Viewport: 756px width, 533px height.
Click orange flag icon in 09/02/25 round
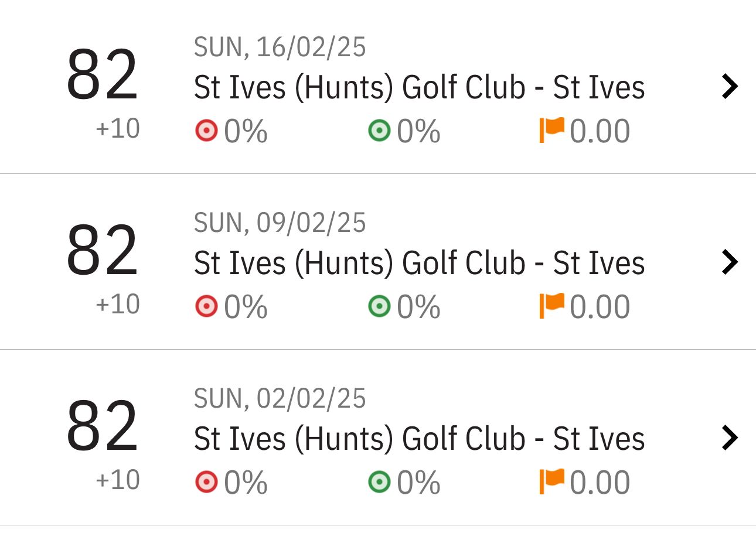(551, 306)
